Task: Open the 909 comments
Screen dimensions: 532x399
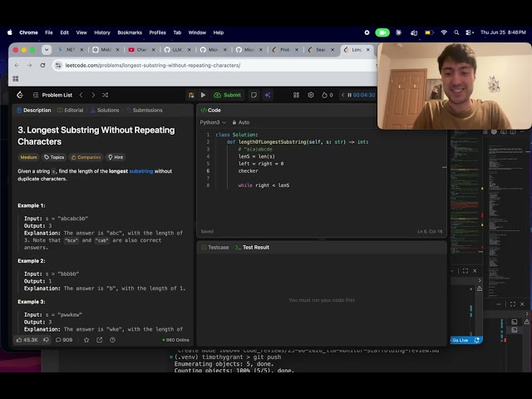Action: pos(64,340)
